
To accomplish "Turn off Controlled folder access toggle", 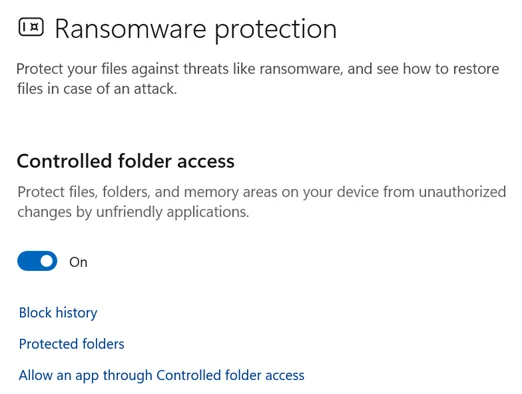I will coord(37,261).
